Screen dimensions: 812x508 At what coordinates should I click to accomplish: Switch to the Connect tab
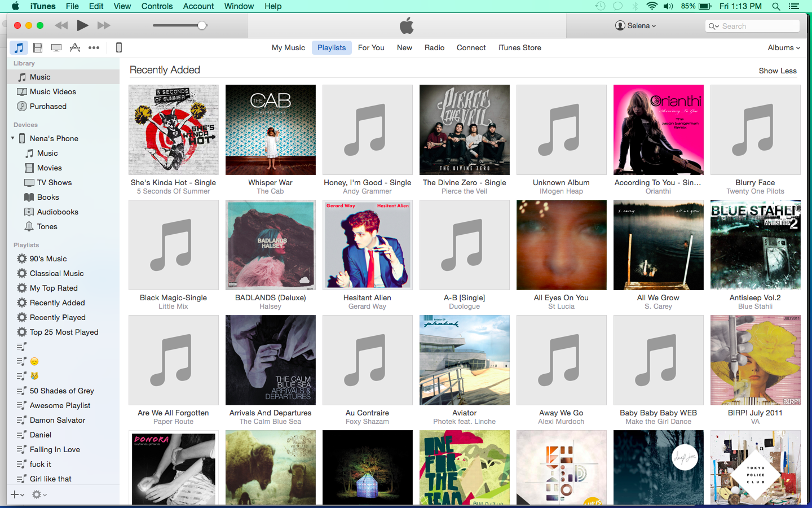(x=471, y=47)
